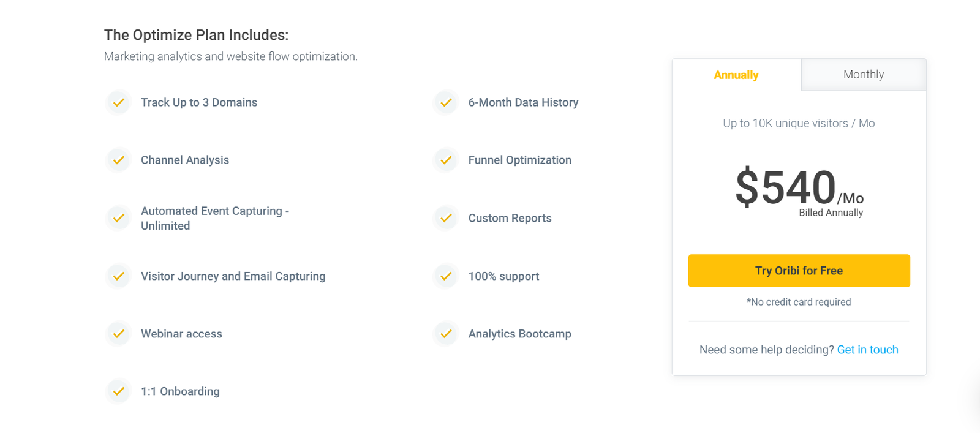Click the checkmark beside Track Up to 3 Domains
Viewport: 980px width, 433px height.
coord(118,102)
